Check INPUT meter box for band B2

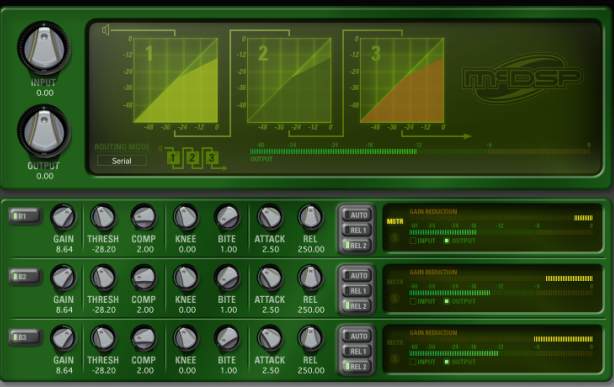[413, 301]
